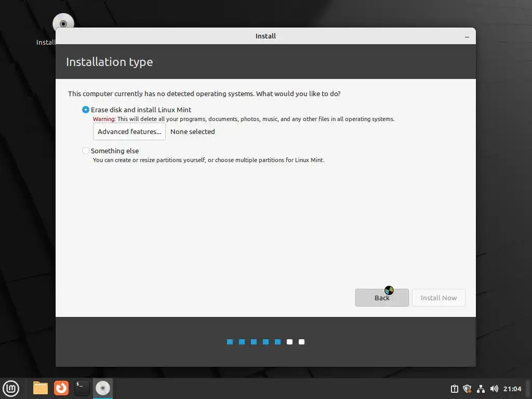Click the 'no detected operating systems' question text
Image resolution: width=532 pixels, height=399 pixels.
tap(204, 94)
